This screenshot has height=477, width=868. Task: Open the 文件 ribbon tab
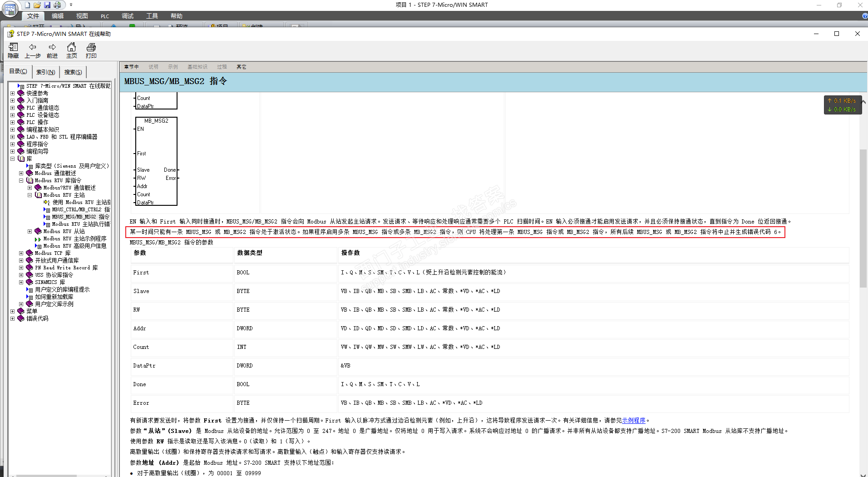click(x=33, y=16)
